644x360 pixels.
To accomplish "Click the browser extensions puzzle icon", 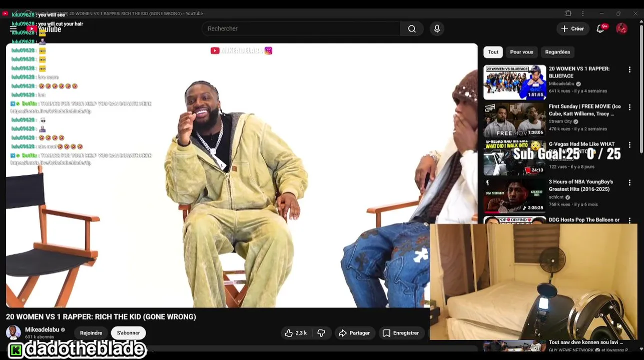I will tap(568, 13).
